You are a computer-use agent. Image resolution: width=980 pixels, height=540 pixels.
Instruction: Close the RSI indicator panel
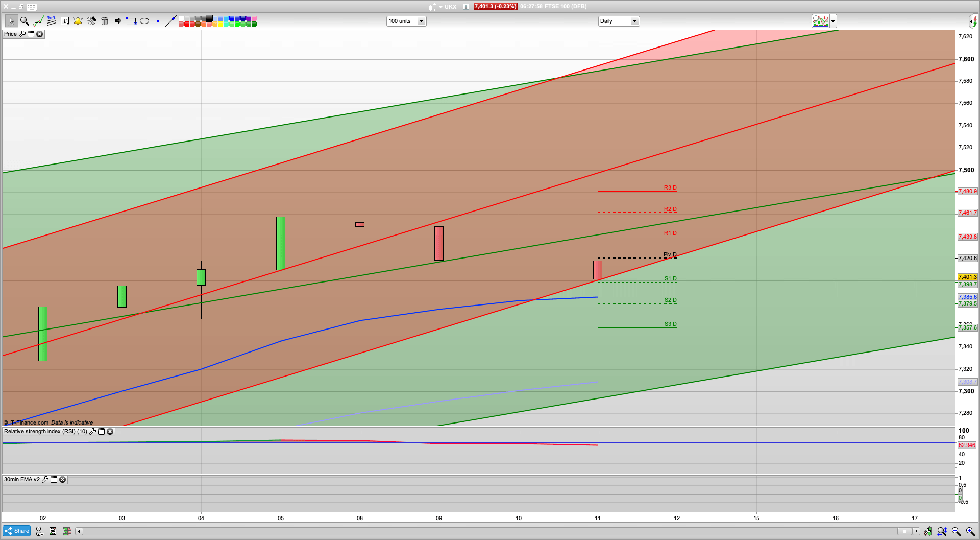tap(110, 432)
